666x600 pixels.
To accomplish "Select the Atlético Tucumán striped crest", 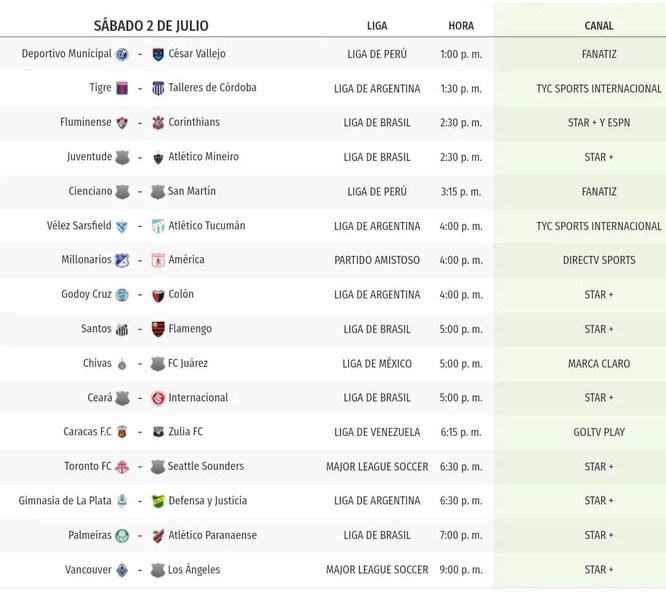I will click(x=158, y=226).
